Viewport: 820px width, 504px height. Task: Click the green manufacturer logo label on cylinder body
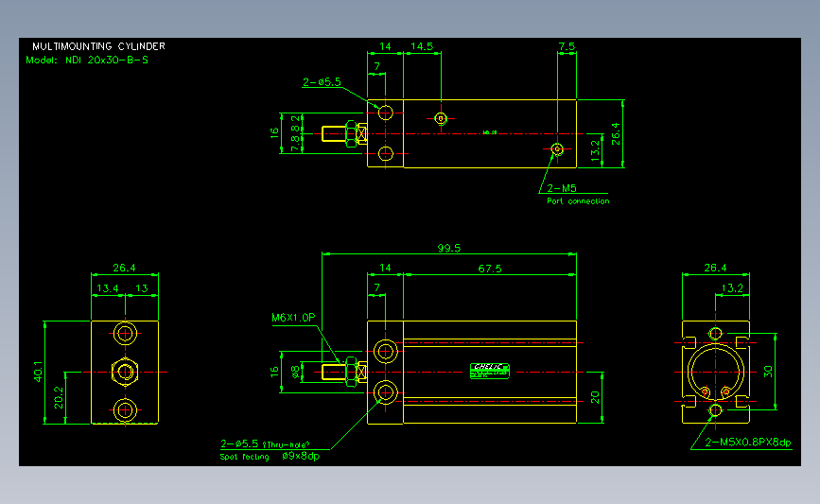point(490,371)
